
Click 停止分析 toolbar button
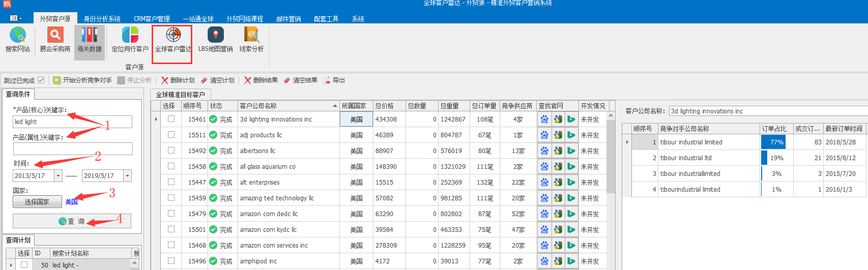pos(134,80)
